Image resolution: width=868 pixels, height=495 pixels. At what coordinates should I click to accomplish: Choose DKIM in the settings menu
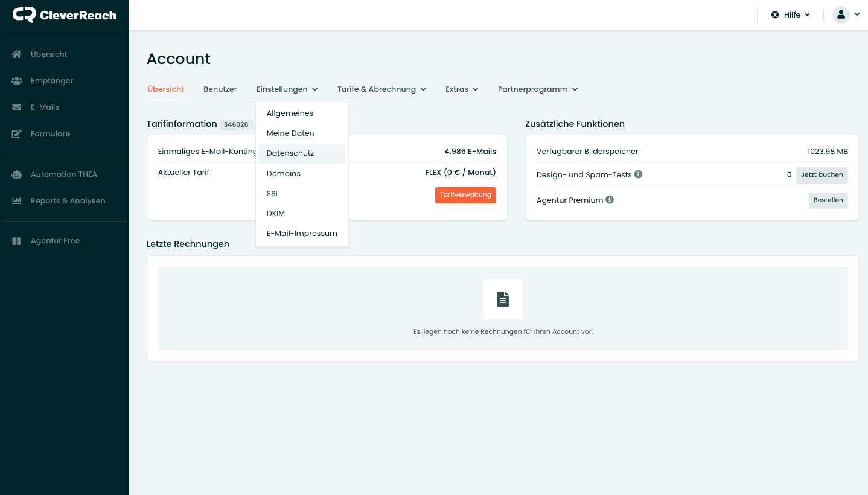(276, 214)
